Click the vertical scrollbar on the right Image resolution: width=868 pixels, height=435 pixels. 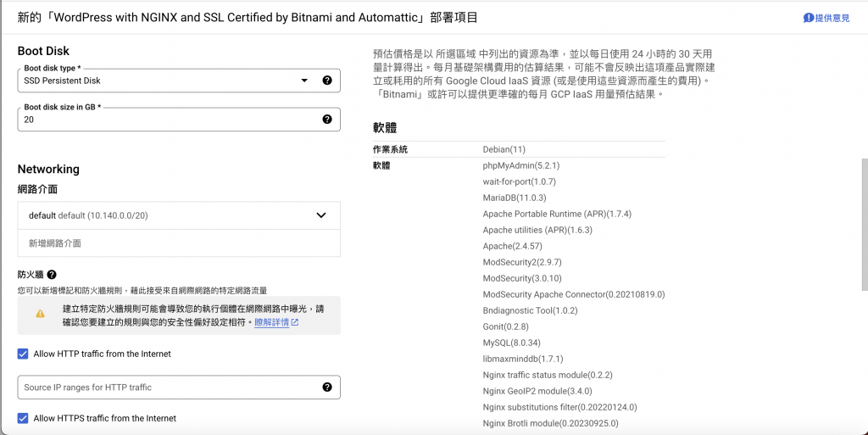(864, 224)
